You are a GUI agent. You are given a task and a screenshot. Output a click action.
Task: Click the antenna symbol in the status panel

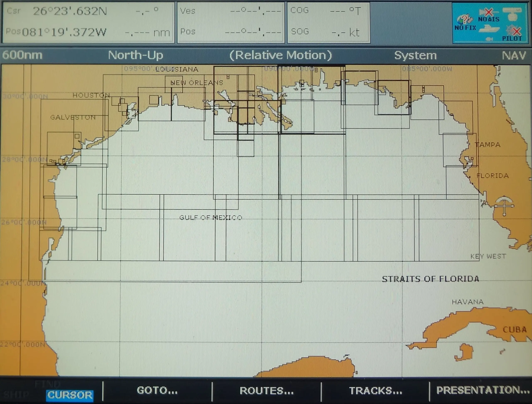coord(512,12)
